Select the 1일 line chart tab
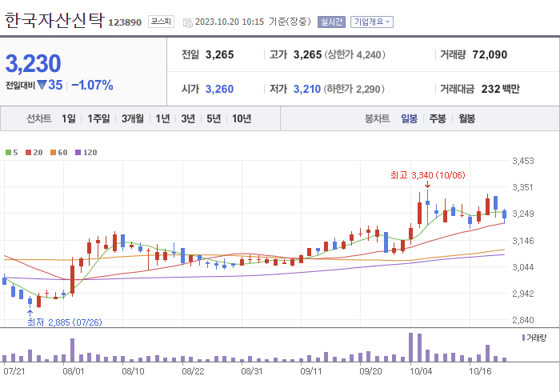 point(69,118)
